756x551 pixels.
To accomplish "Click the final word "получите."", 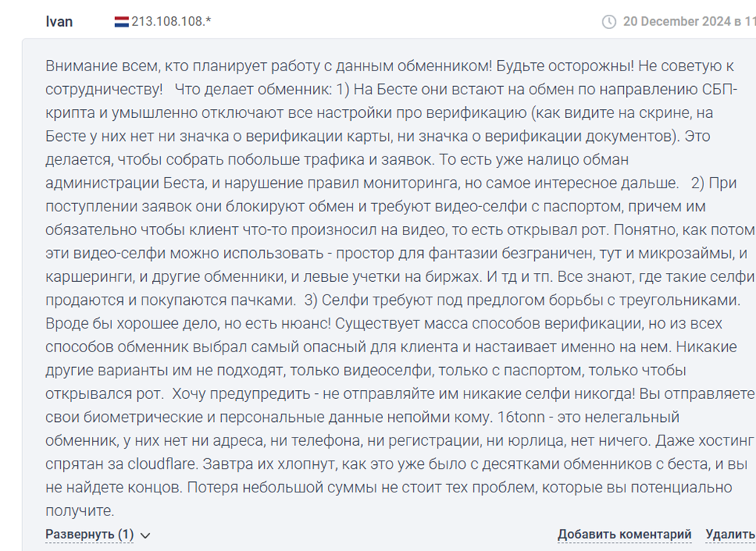I will (x=79, y=511).
